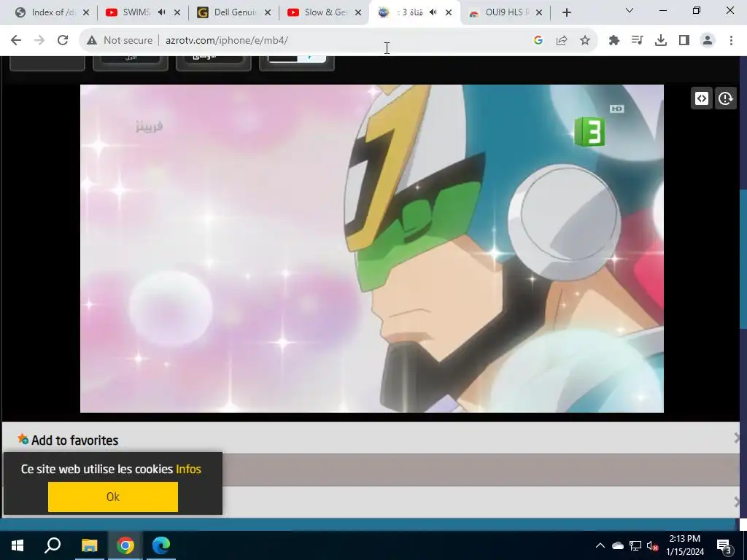Show hidden system tray icons
Image resolution: width=747 pixels, height=560 pixels.
coord(600,545)
